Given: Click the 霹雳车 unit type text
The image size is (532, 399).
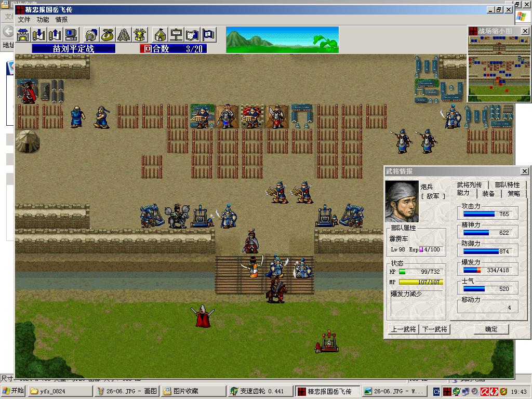Looking at the screenshot, I should tap(398, 239).
